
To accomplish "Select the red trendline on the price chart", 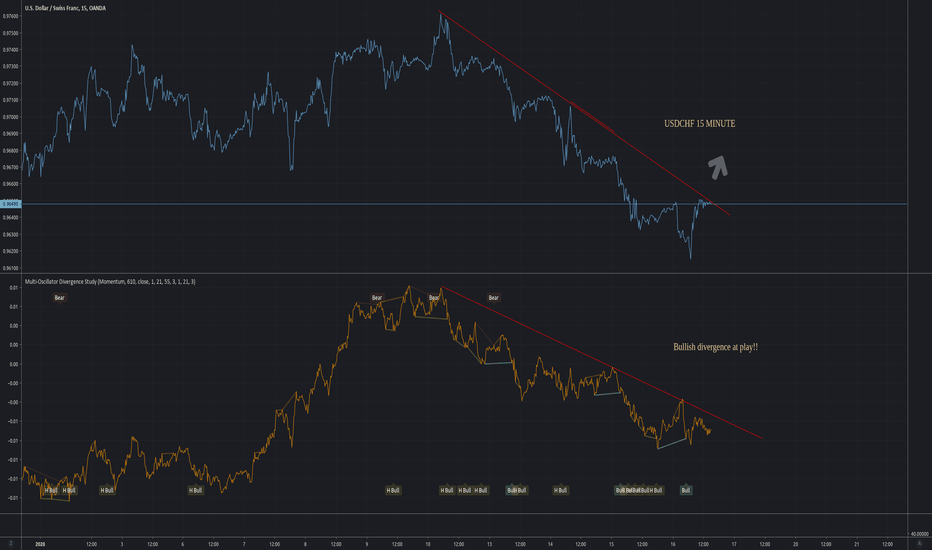I will pyautogui.click(x=580, y=111).
